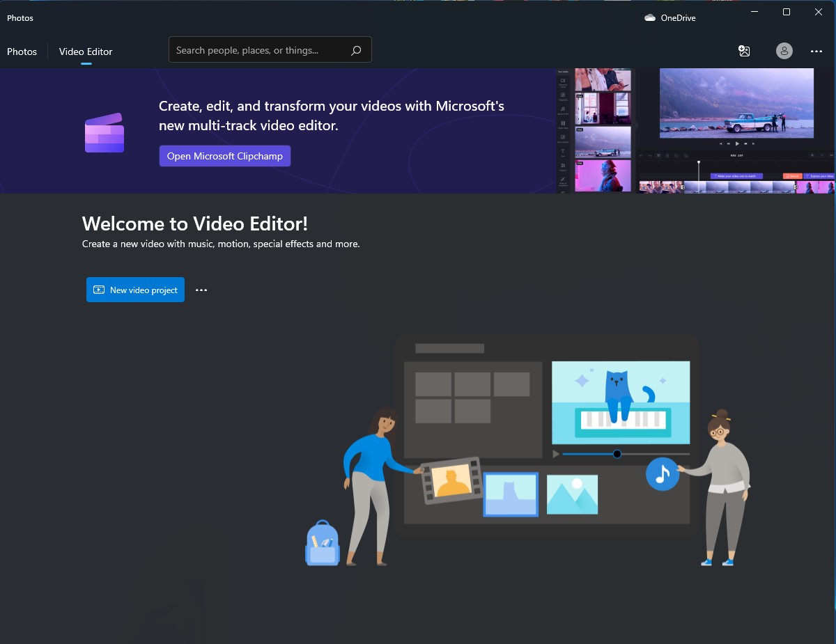Screen dimensions: 836x644
Task: Open the See more menu in the top-right corner
Action: click(816, 51)
